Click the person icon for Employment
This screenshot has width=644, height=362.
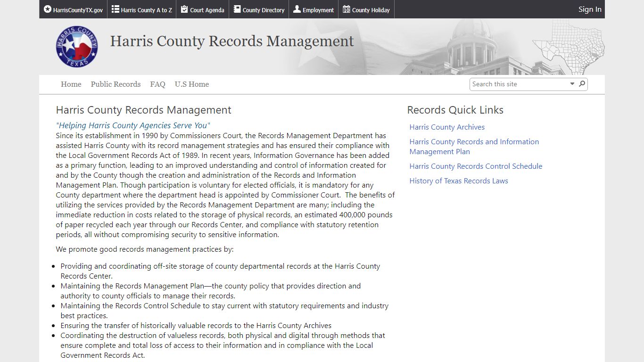click(297, 9)
